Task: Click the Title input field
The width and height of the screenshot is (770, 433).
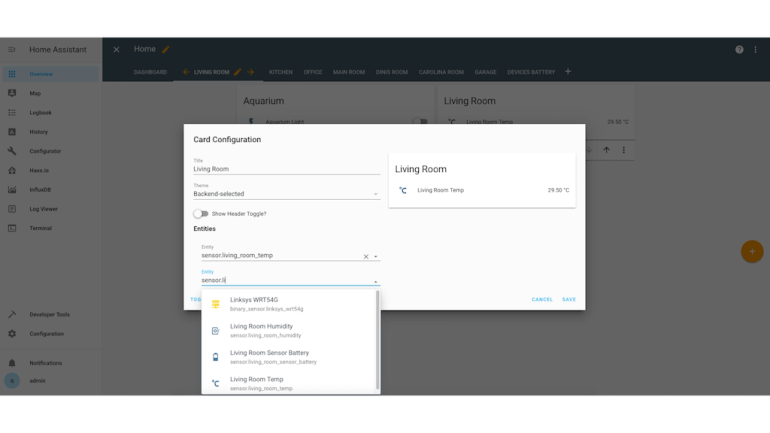Action: (x=287, y=169)
